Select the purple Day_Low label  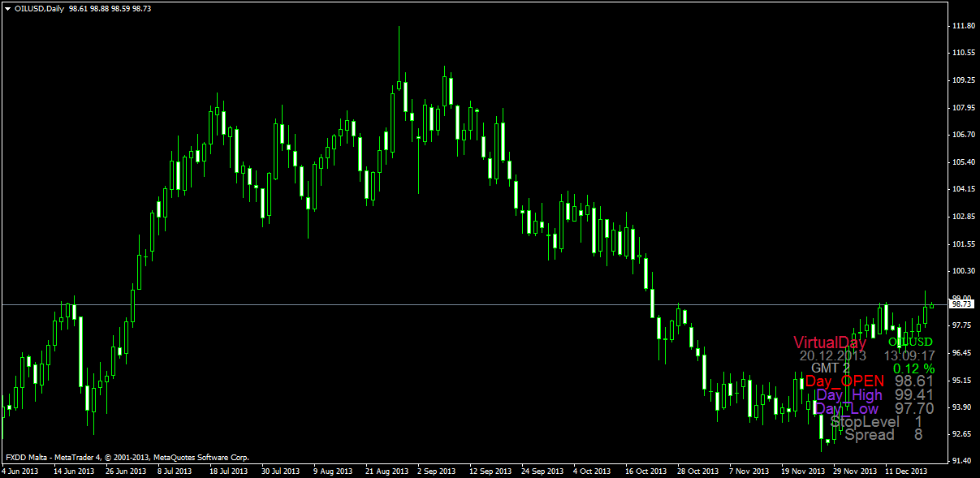[847, 409]
